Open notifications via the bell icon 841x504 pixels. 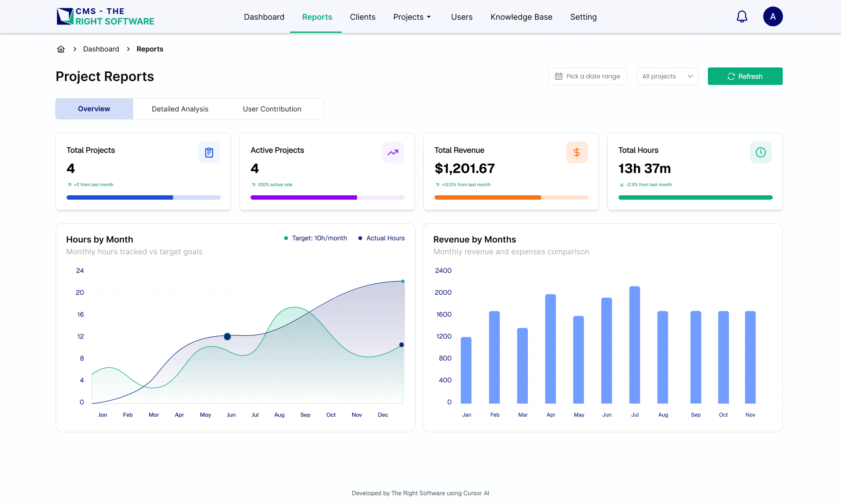[x=742, y=16]
